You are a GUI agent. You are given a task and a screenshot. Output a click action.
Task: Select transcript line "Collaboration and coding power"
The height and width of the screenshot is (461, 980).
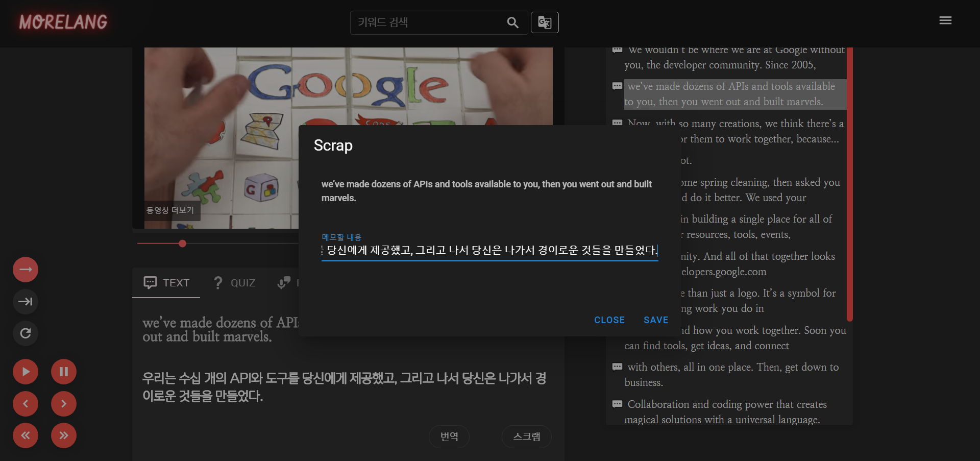click(x=725, y=412)
